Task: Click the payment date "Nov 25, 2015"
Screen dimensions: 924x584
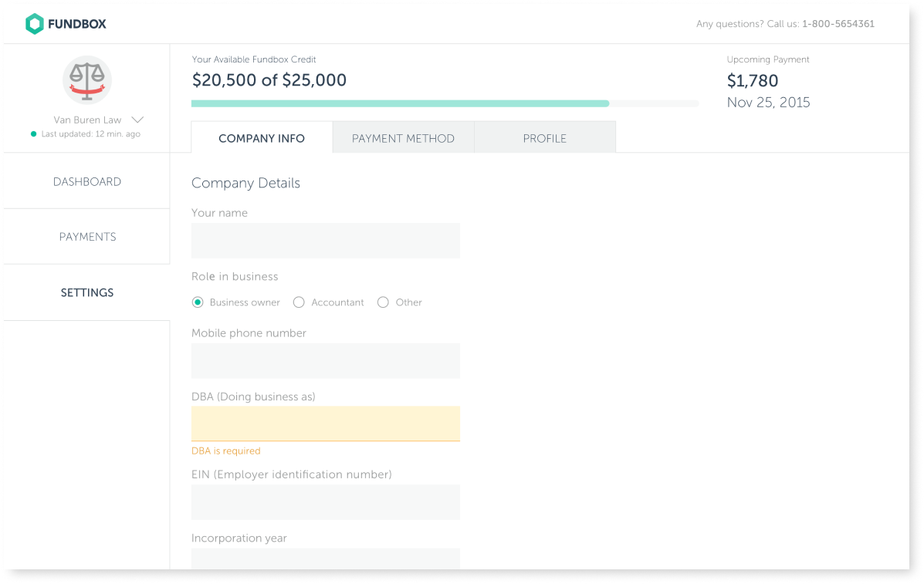Action: click(x=768, y=103)
